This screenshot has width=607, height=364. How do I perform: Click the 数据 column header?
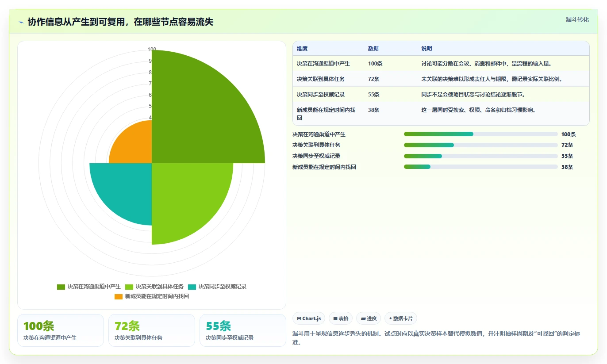(373, 49)
